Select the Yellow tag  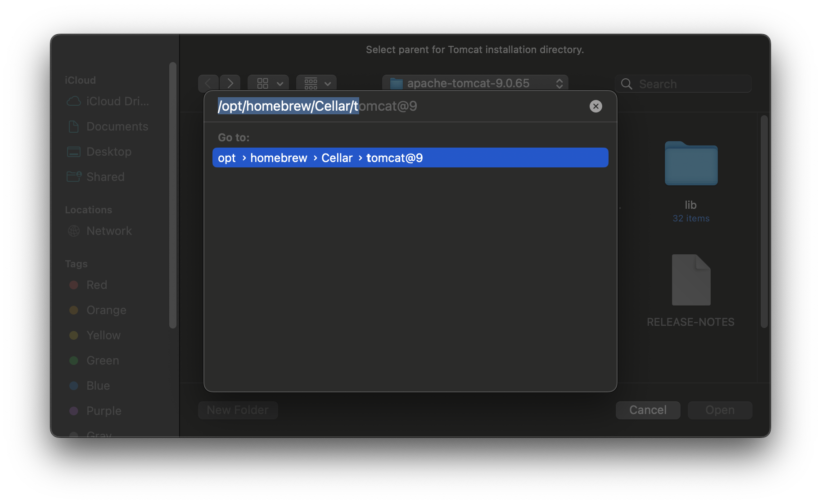[x=95, y=335]
